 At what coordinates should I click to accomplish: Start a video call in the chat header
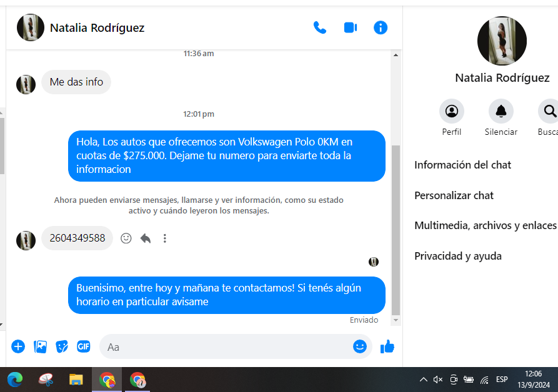click(x=351, y=27)
